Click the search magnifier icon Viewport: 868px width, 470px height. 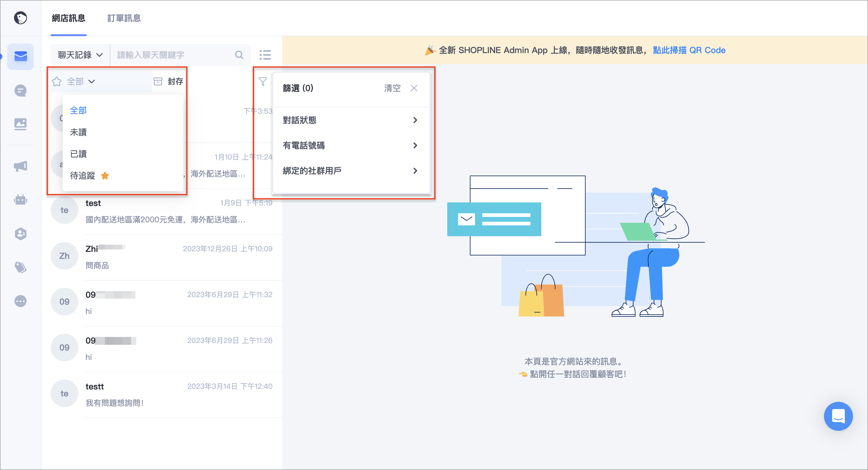(239, 55)
